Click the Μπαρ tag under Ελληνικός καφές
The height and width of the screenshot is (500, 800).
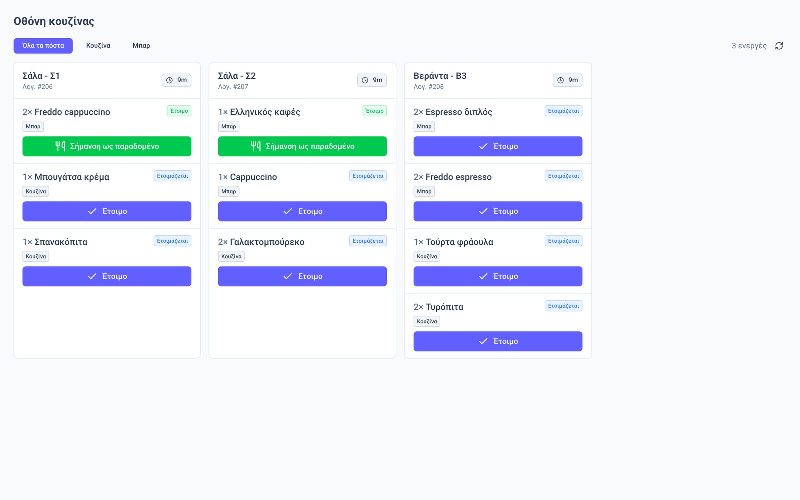click(x=229, y=127)
